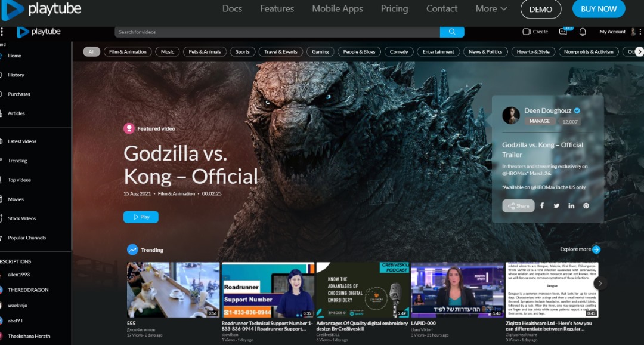This screenshot has height=345, width=644.
Task: Toggle the sidebar three-dot menu
Action: point(2,32)
